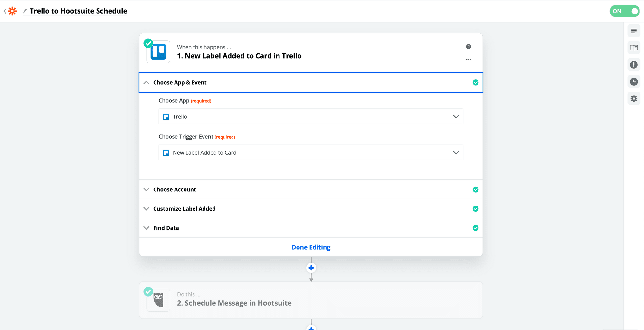Click green checkmark on Choose App & Event row
Screen dimensions: 644x330
click(475, 83)
